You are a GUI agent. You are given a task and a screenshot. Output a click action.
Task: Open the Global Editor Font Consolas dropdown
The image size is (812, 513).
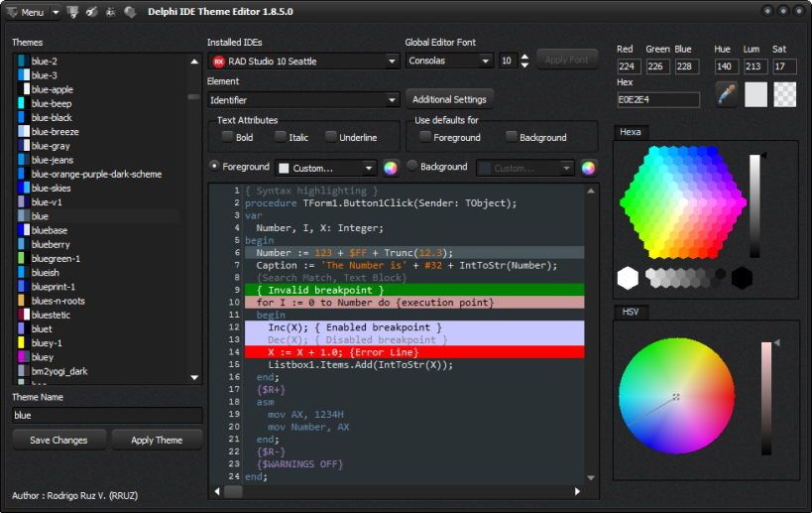click(449, 62)
